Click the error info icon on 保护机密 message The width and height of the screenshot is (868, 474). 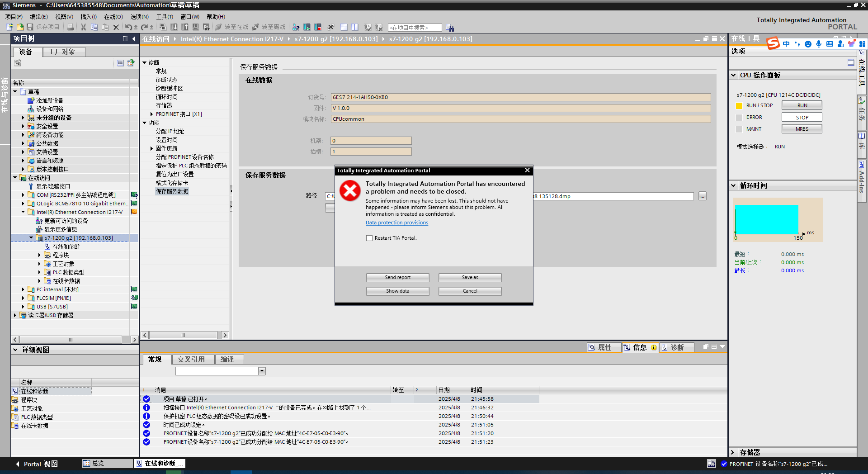point(146,416)
